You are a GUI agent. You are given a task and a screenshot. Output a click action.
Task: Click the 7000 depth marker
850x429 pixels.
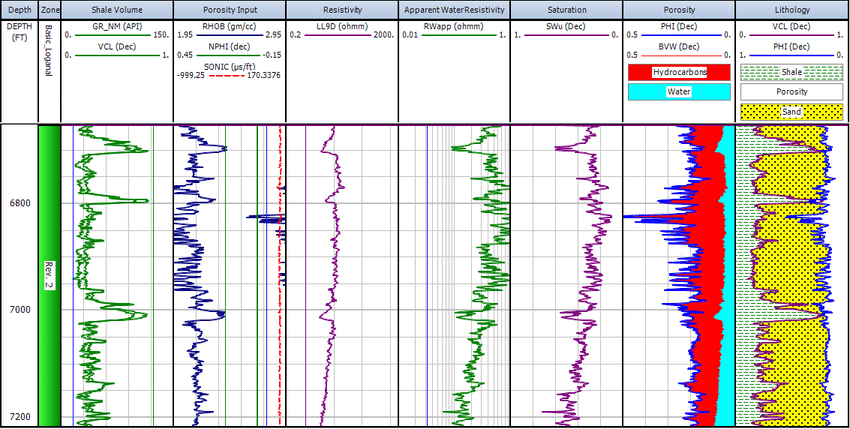19,310
